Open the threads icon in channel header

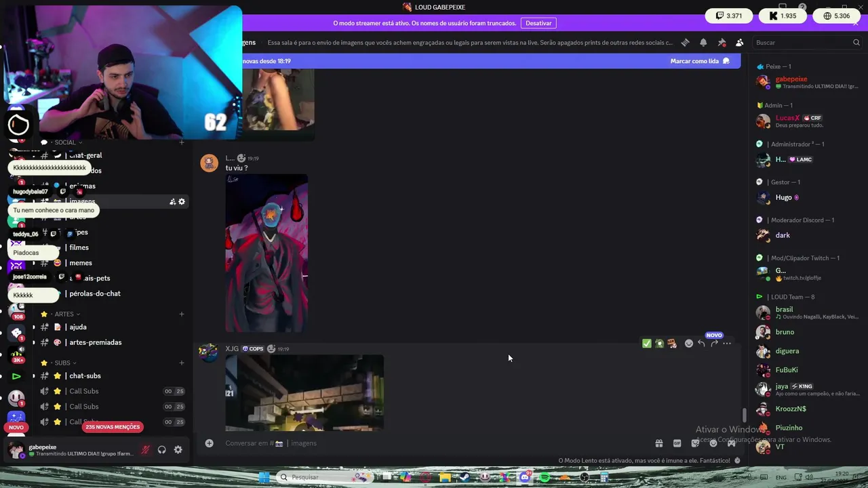pyautogui.click(x=685, y=42)
